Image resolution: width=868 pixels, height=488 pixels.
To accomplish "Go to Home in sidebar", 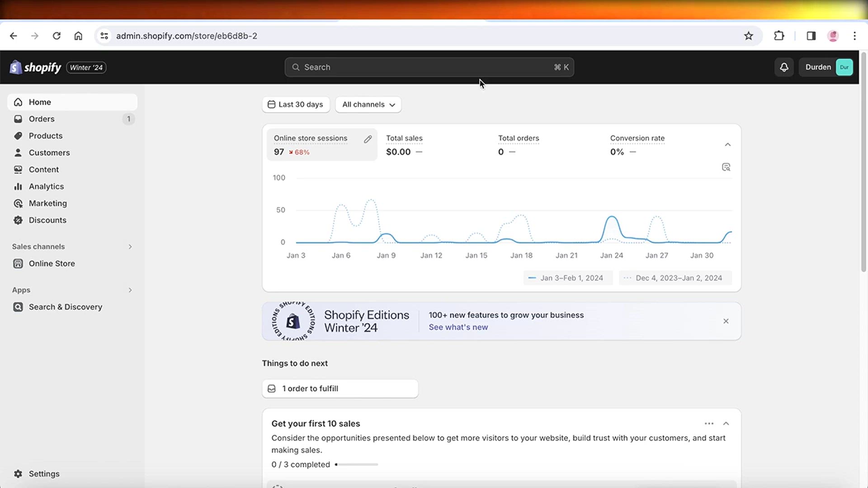I will point(72,102).
